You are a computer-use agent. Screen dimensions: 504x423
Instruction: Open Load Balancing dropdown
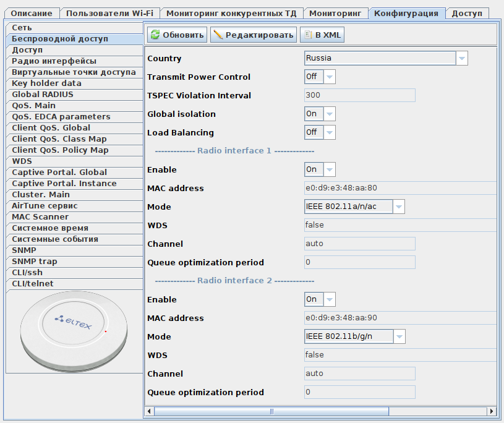(320, 132)
